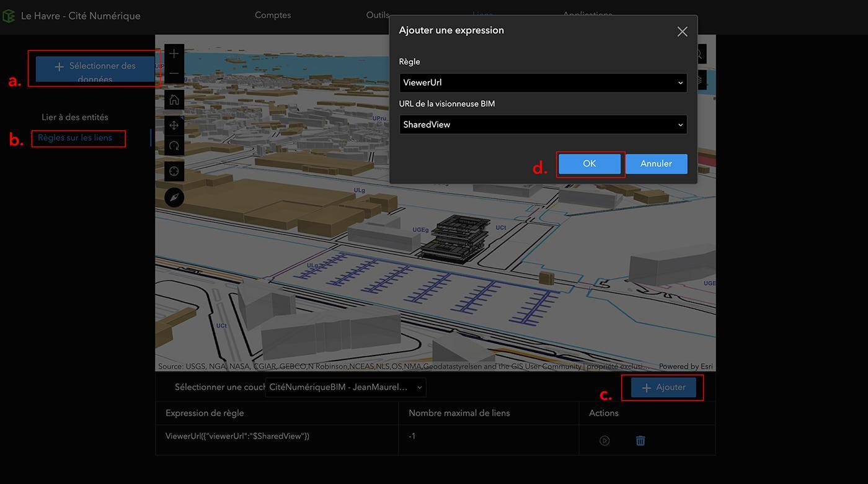Click the Ajouter button

(663, 387)
